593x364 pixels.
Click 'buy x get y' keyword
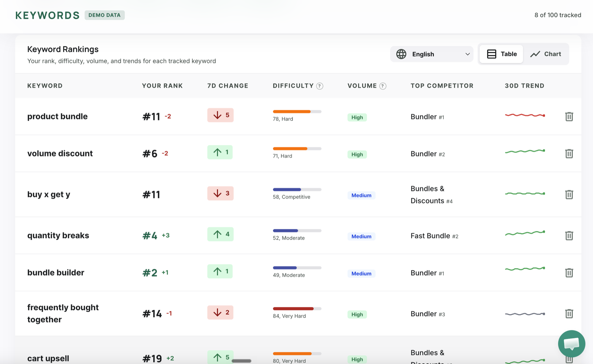coord(49,194)
